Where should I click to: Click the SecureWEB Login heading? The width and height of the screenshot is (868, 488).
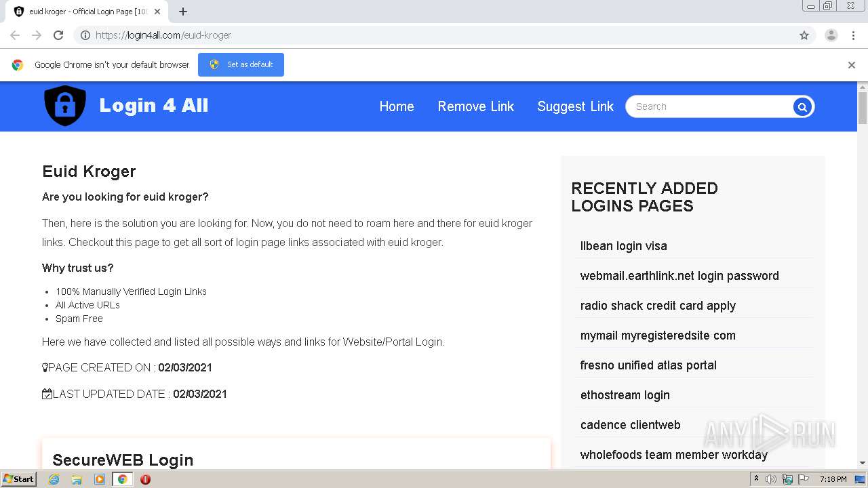(123, 460)
